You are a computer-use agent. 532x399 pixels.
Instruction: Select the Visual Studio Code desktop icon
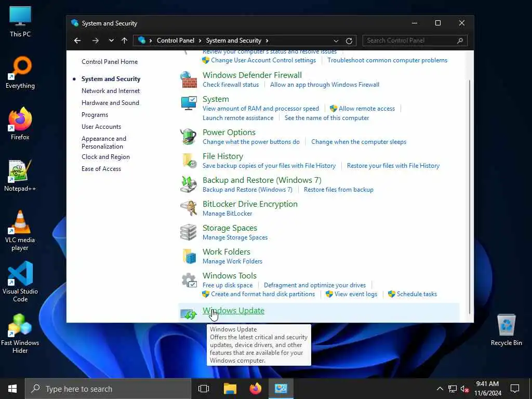(20, 282)
